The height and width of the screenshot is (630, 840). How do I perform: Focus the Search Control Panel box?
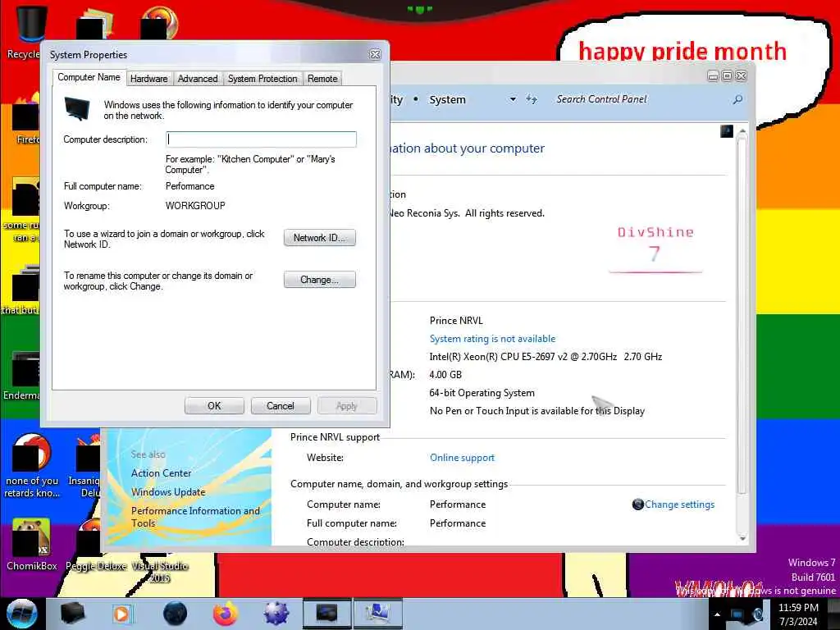pos(640,99)
